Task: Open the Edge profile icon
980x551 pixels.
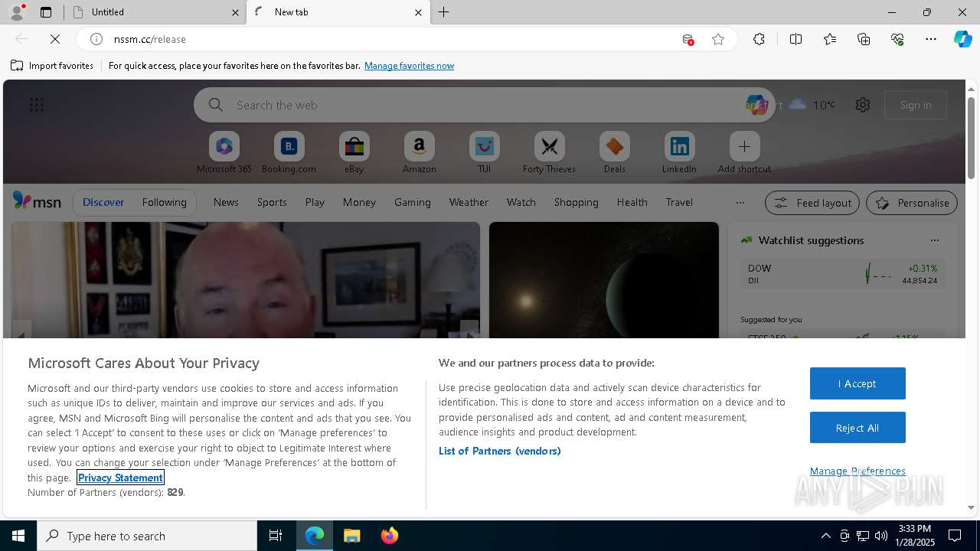Action: [x=16, y=11]
